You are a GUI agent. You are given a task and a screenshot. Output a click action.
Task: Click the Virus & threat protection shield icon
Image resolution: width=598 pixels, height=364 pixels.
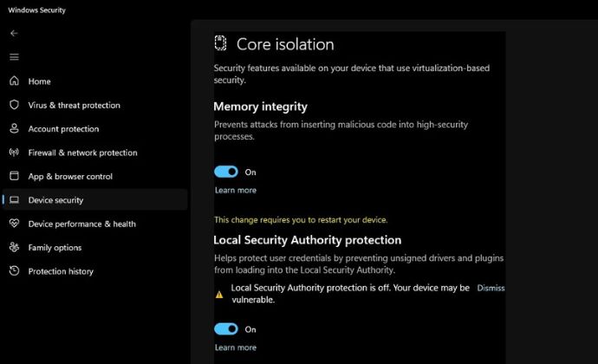tap(14, 105)
